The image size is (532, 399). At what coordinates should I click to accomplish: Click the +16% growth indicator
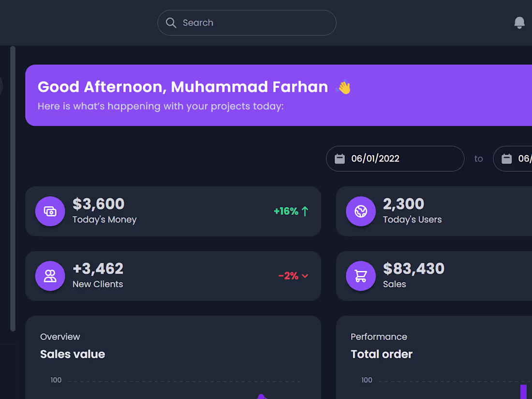tap(286, 211)
